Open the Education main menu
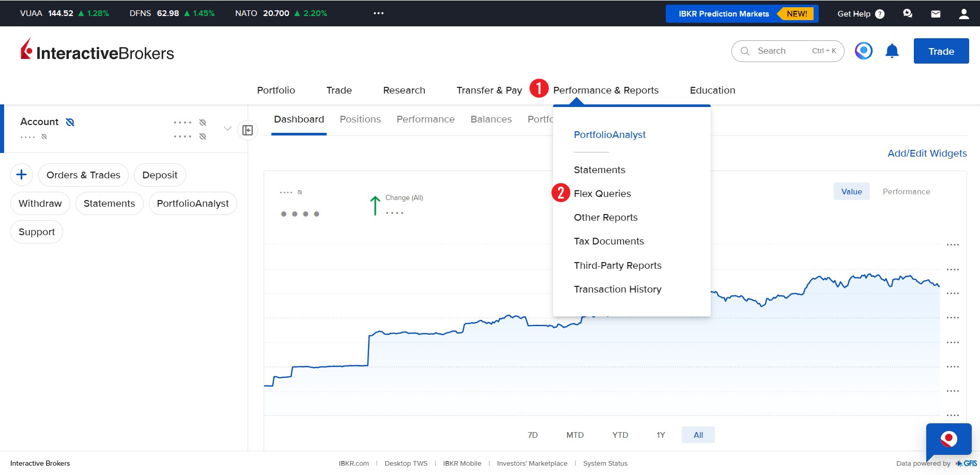980x475 pixels. [712, 90]
